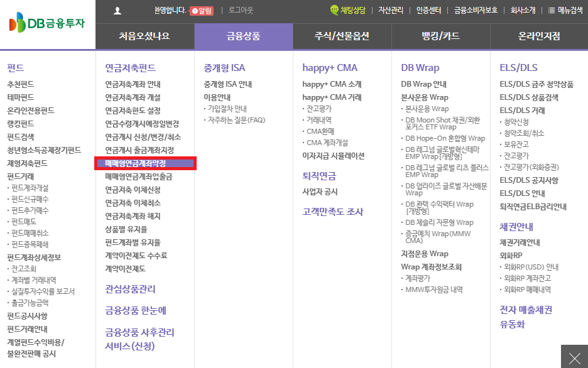This screenshot has width=588, height=368.
Task: Select MMW투자원금 내역
Action: coord(434,290)
